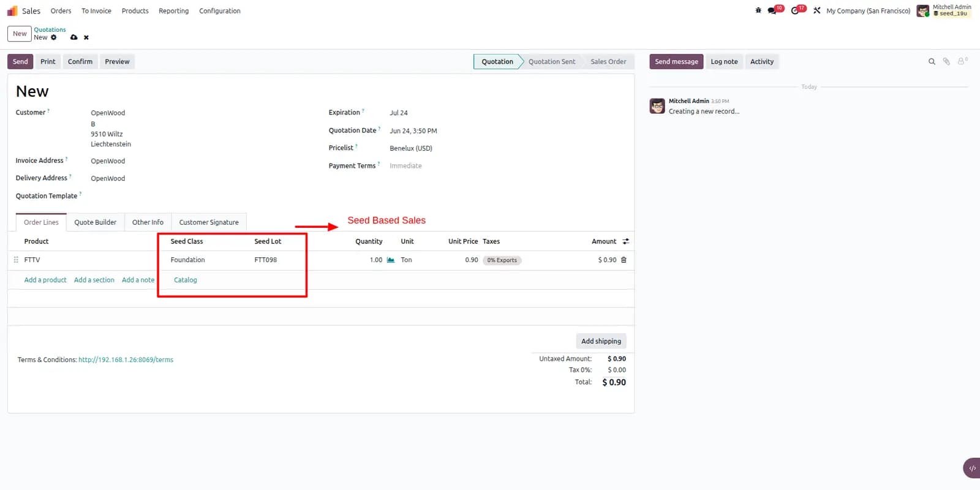Switch to the Customer Signature tab
Screen dimensions: 980x490
click(209, 222)
